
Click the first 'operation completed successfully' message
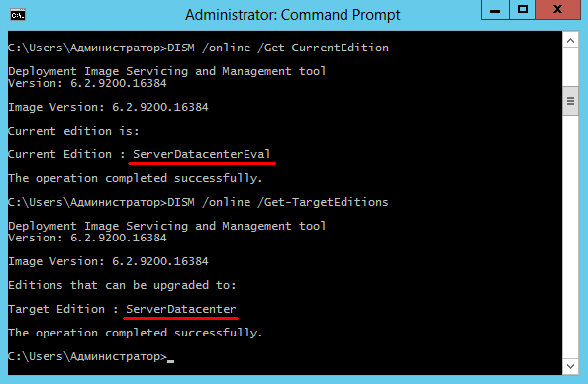(135, 178)
